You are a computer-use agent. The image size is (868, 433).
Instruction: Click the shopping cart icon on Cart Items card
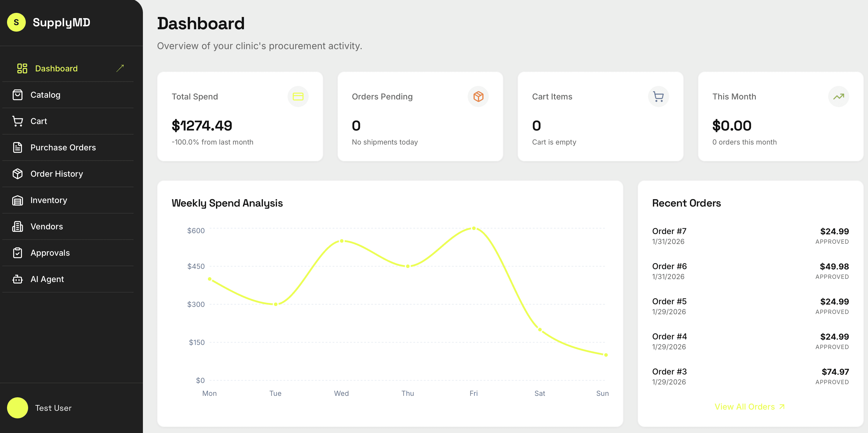click(x=659, y=96)
